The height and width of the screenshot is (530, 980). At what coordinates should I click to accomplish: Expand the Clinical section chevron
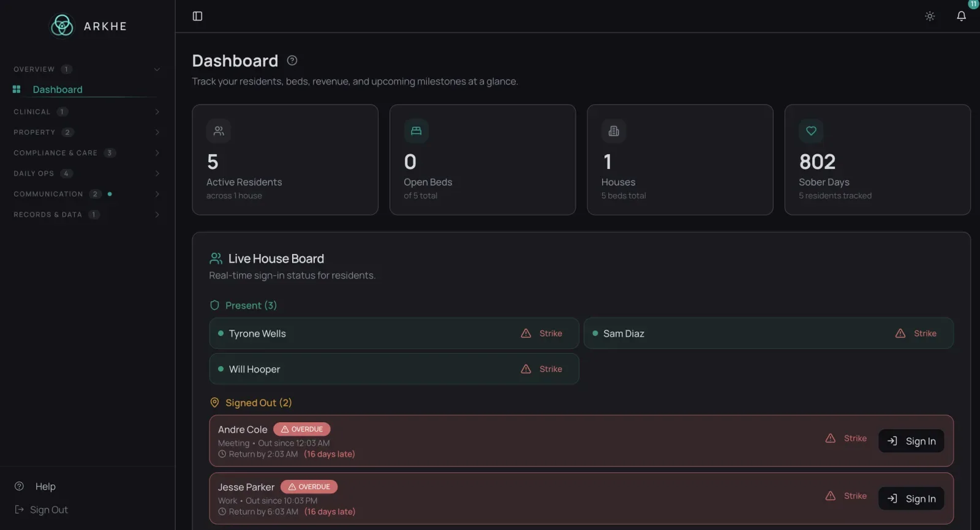coord(157,112)
